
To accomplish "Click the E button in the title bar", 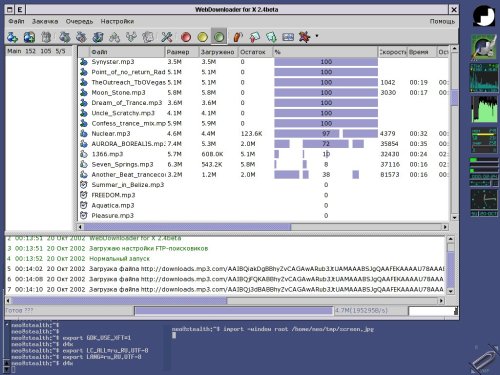I will click(x=20, y=10).
